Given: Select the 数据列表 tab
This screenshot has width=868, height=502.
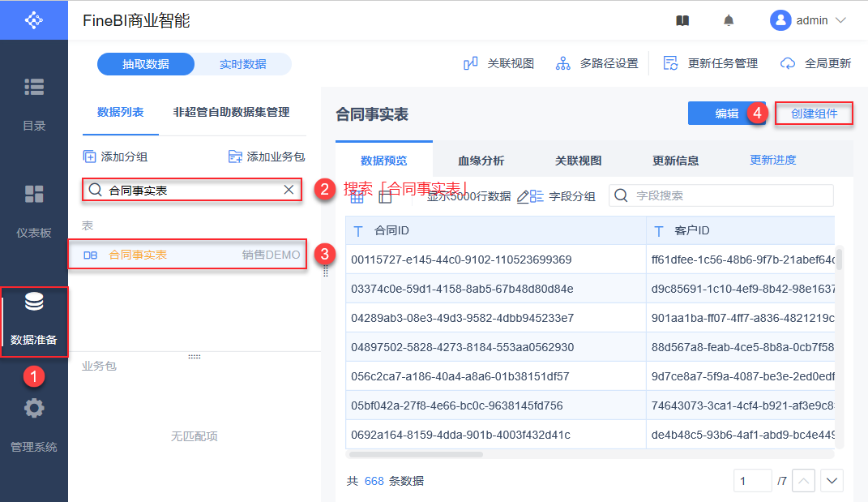Looking at the screenshot, I should 120,113.
